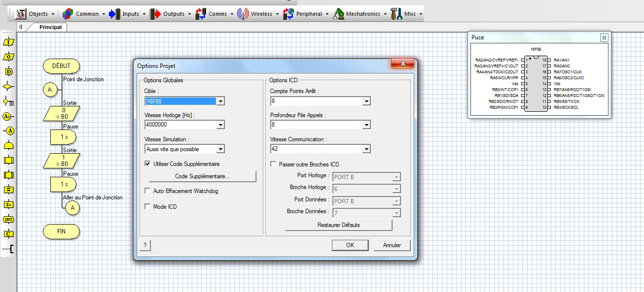Viewport: 644px width, 292px height.
Task: Click the Code Supplémentaire... button
Action: point(203,176)
